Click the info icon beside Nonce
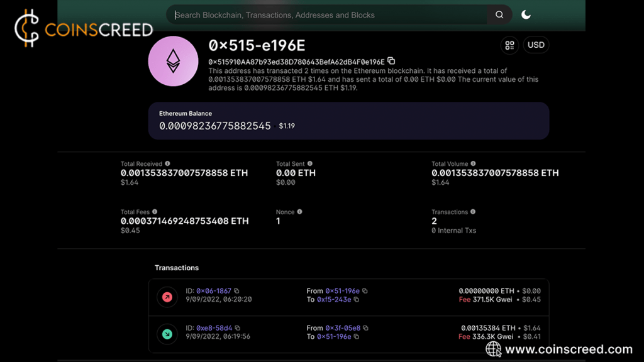The image size is (644, 362). [x=299, y=212]
